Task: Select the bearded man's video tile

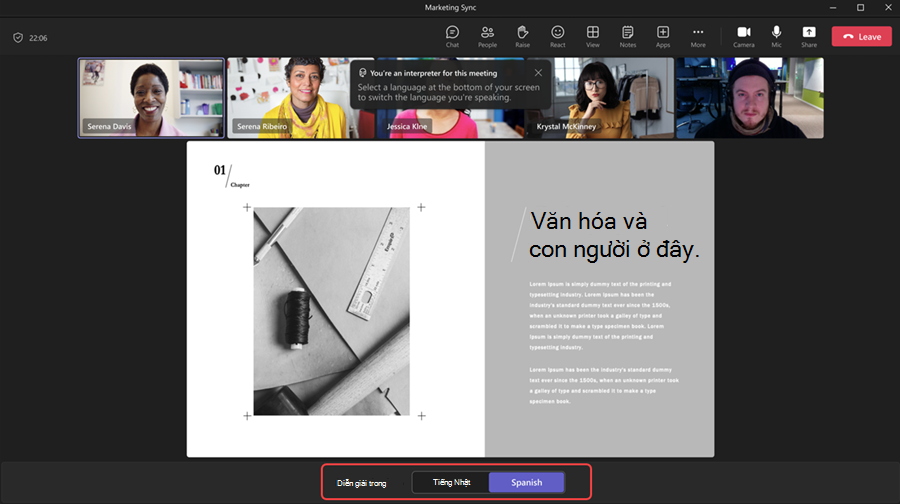Action: (x=750, y=98)
